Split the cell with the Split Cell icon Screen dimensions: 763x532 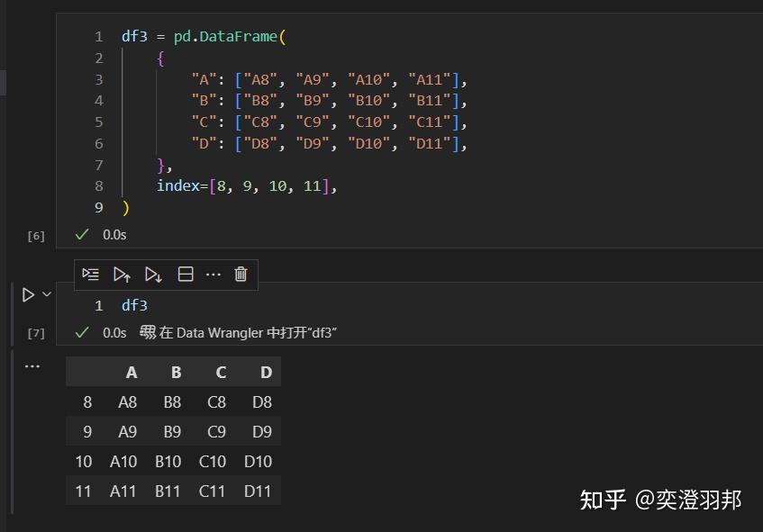click(185, 275)
